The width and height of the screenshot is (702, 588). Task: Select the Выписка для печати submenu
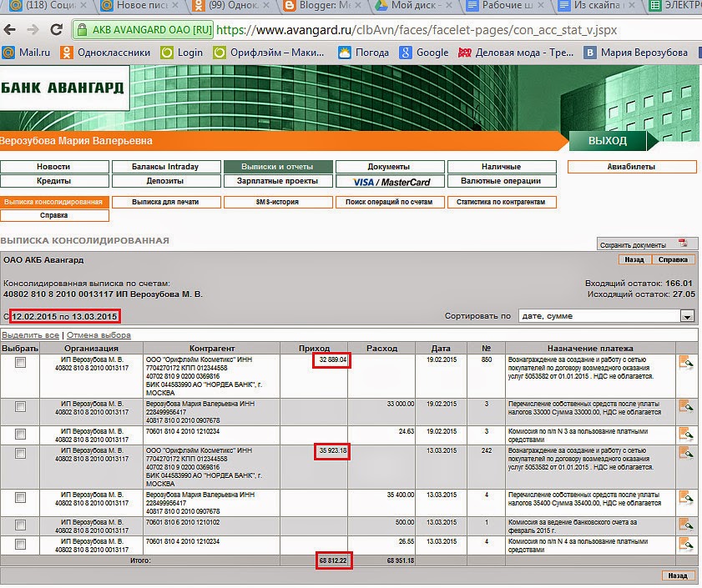pos(166,202)
